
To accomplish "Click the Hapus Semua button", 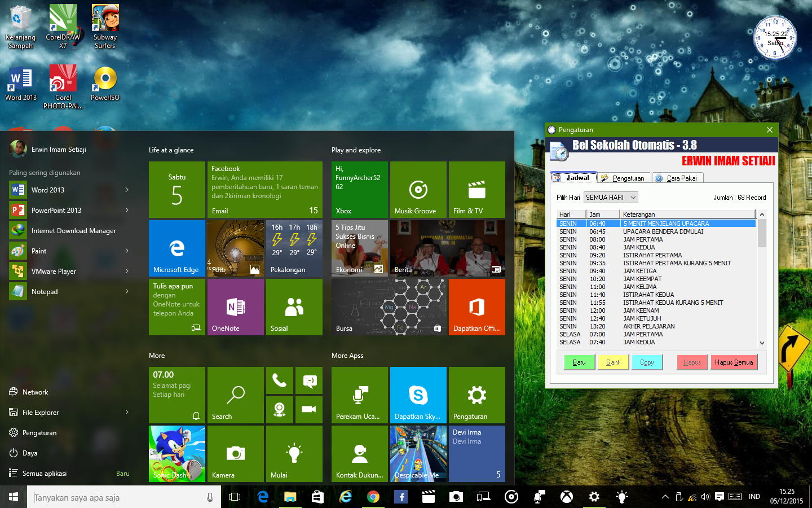I will (x=734, y=362).
